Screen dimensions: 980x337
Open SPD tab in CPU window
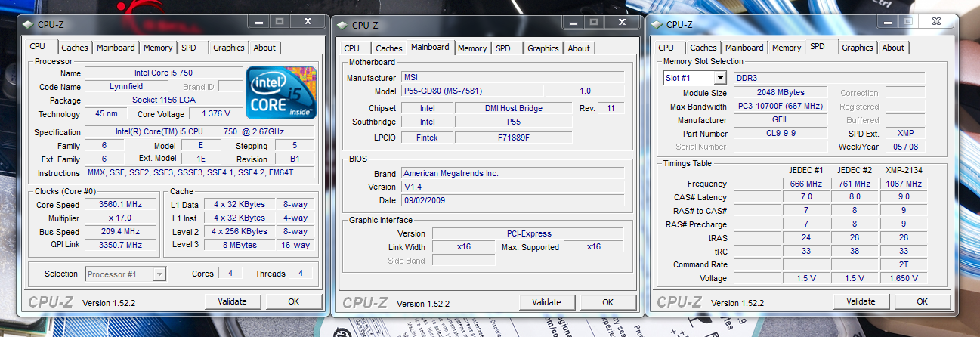[188, 48]
